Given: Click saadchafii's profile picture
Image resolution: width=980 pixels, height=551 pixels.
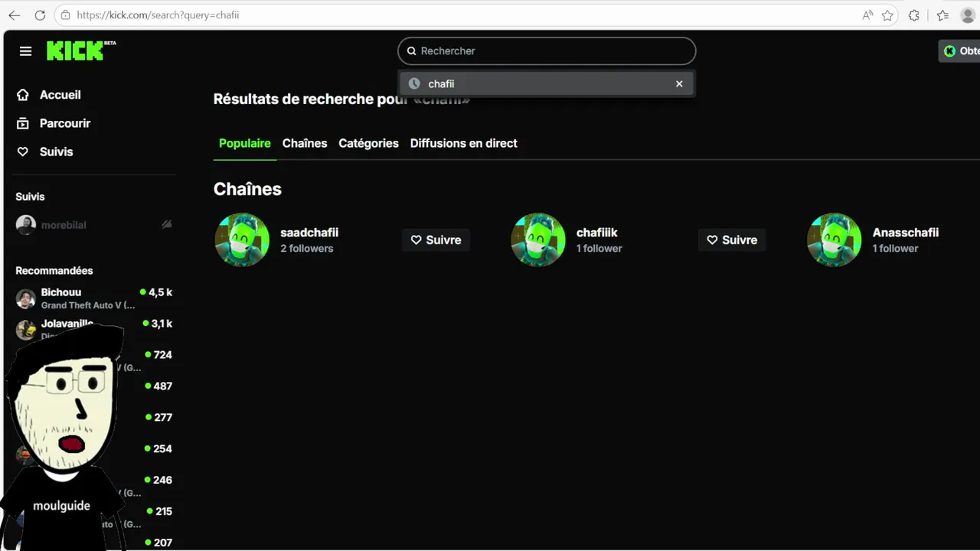Looking at the screenshot, I should pos(242,240).
